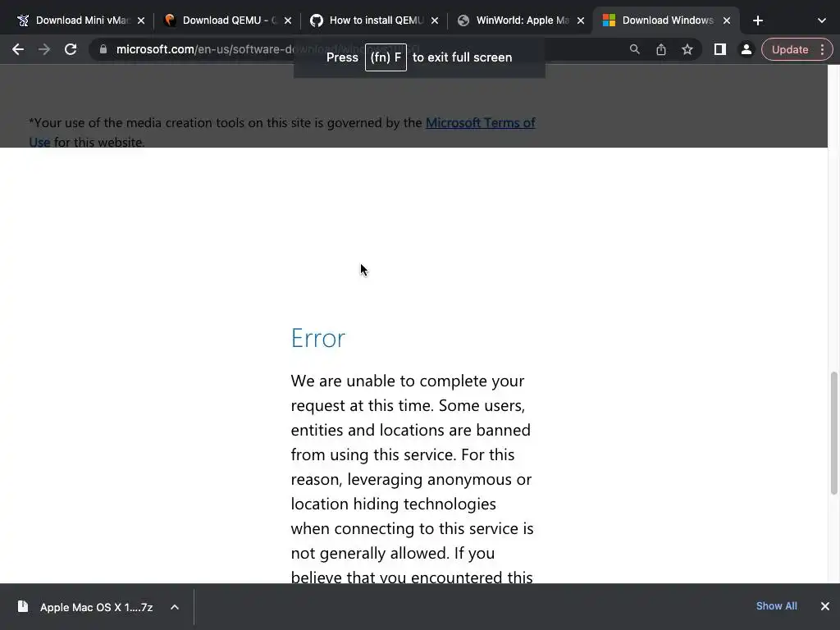840x630 pixels.
Task: Open the search magnifier in address bar
Action: [x=634, y=49]
